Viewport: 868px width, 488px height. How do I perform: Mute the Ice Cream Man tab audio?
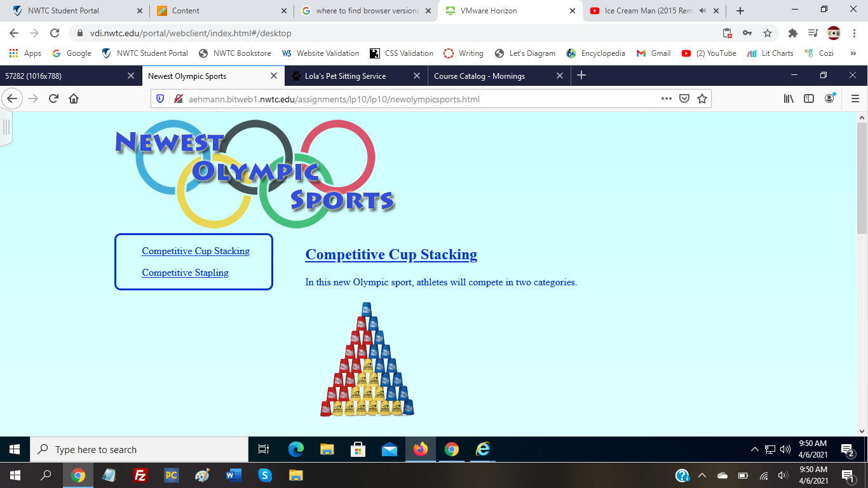tap(703, 11)
